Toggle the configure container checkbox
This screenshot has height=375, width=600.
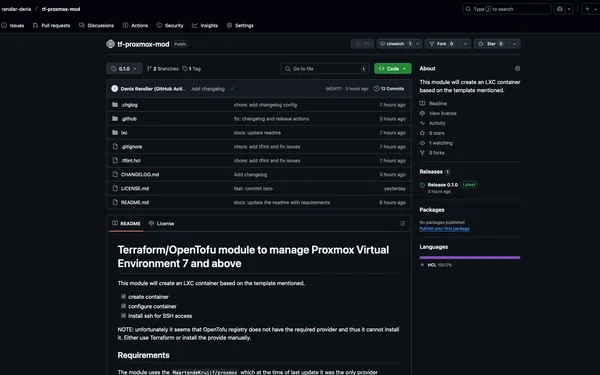123,306
